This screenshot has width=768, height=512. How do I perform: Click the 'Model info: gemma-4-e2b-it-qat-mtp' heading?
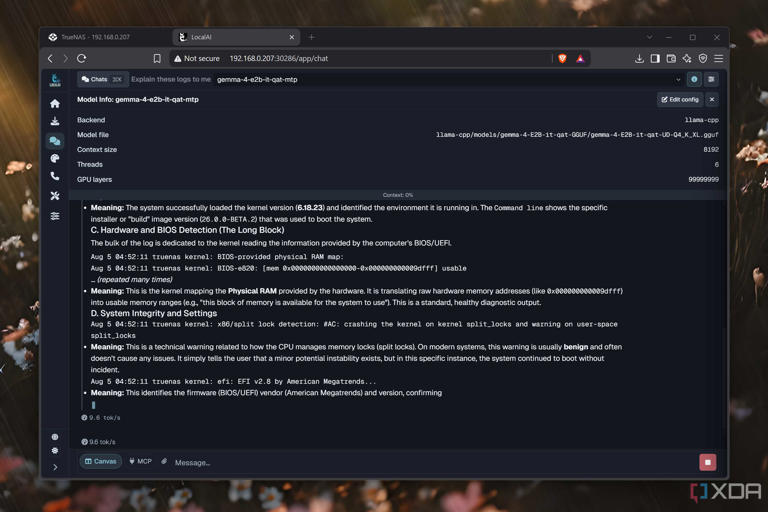(138, 99)
